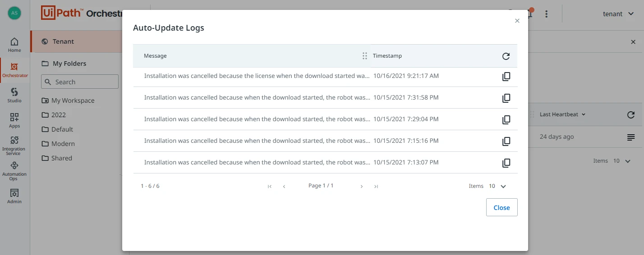Image resolution: width=644 pixels, height=255 pixels.
Task: Open Studio from the left sidebar
Action: click(14, 95)
